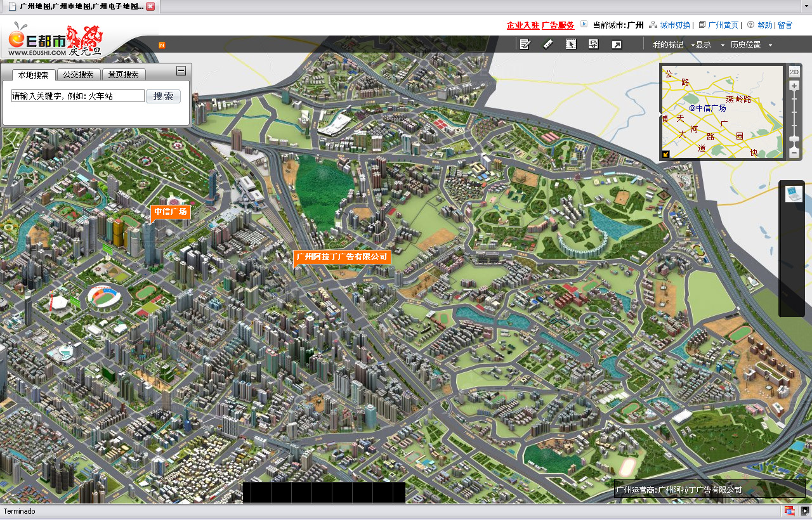Click the page icon on browser tab

pos(12,6)
